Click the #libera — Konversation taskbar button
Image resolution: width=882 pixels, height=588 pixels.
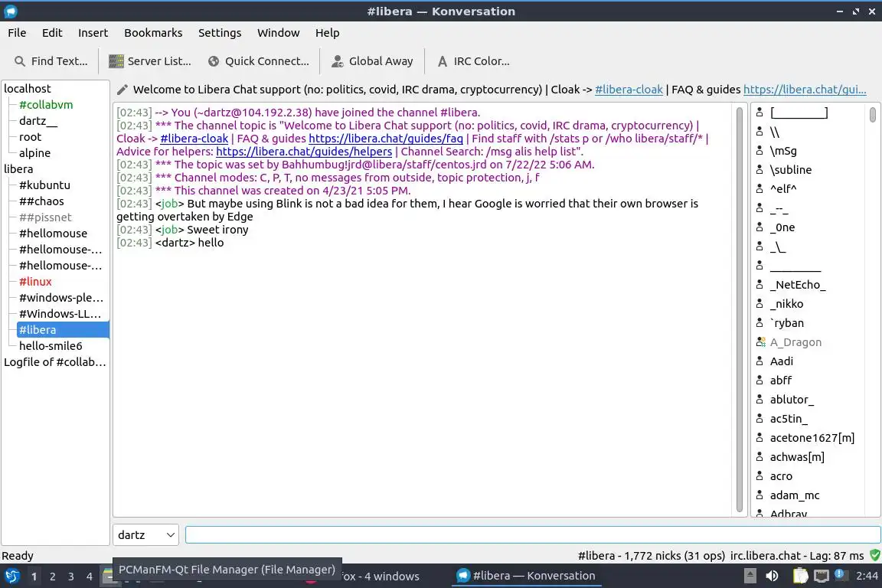pyautogui.click(x=526, y=576)
